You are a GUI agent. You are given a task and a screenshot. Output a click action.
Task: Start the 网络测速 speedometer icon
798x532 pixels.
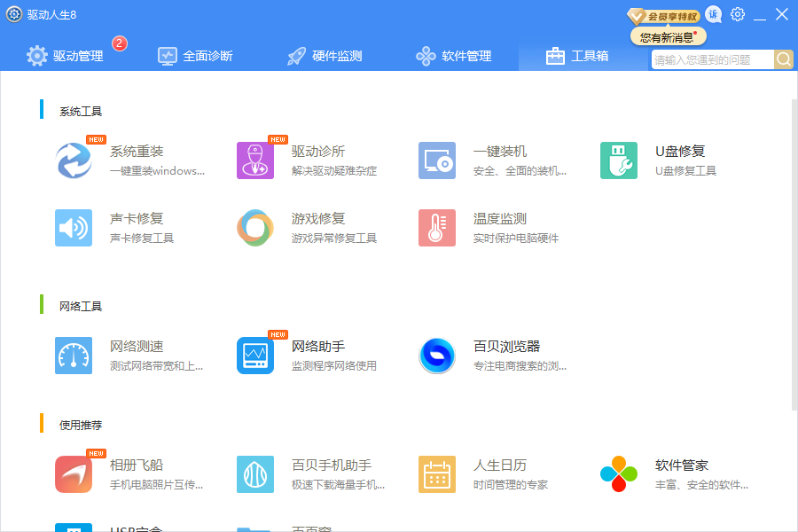tap(74, 356)
